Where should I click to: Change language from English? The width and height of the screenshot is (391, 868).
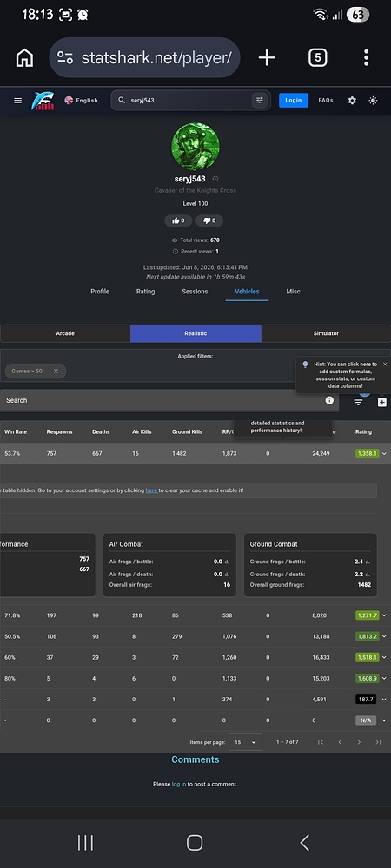point(81,100)
